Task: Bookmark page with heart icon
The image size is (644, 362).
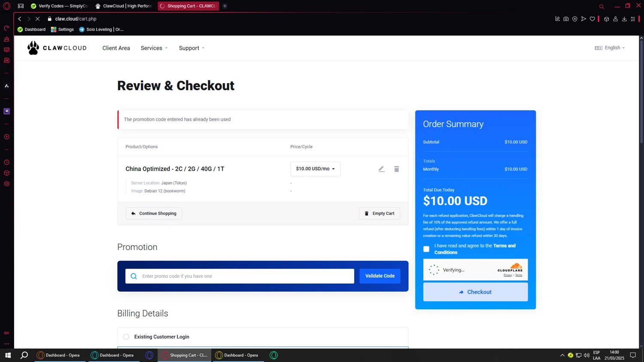Action: click(x=592, y=19)
